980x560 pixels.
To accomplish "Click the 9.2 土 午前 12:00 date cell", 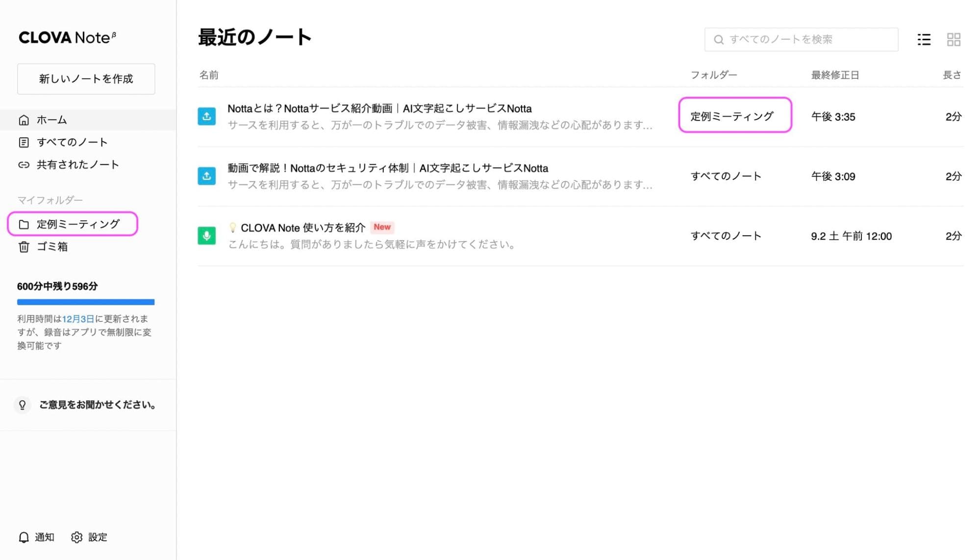I will (x=851, y=237).
